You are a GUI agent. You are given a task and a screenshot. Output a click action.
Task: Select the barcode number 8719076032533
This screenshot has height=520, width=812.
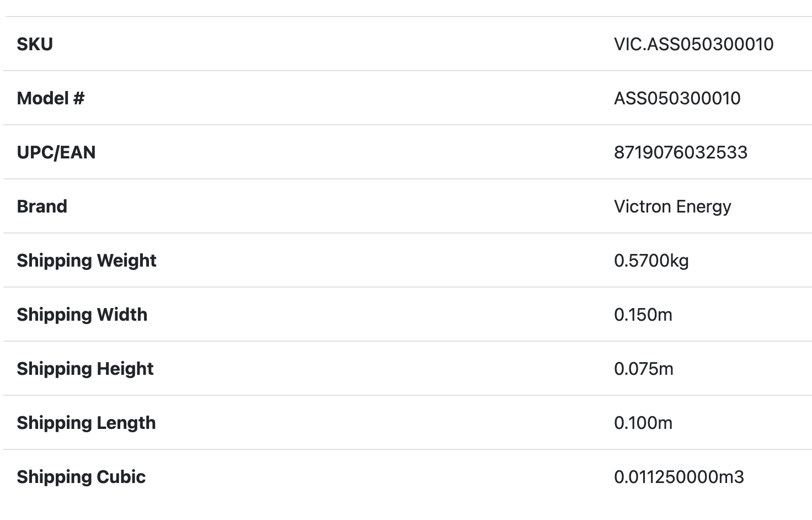[680, 152]
